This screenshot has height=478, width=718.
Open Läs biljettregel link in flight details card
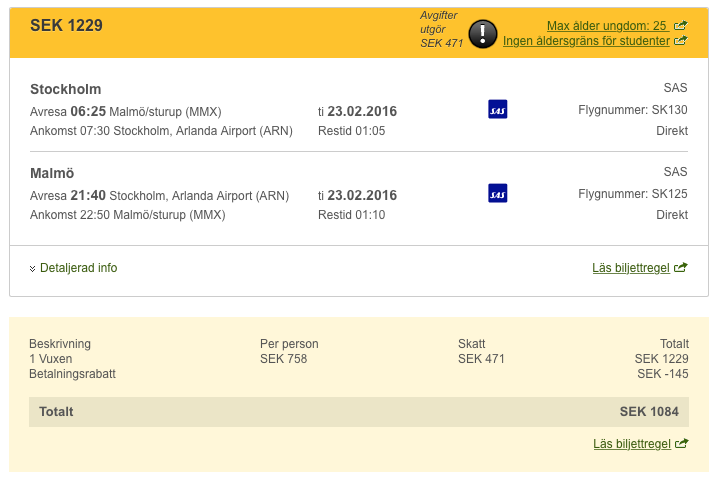pyautogui.click(x=632, y=268)
